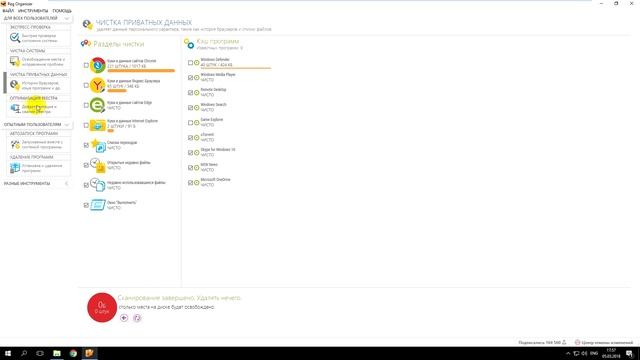Image resolution: width=640 pixels, height=360 pixels.
Task: Click the green circle icon beside Windows Defender
Action: click(x=196, y=63)
